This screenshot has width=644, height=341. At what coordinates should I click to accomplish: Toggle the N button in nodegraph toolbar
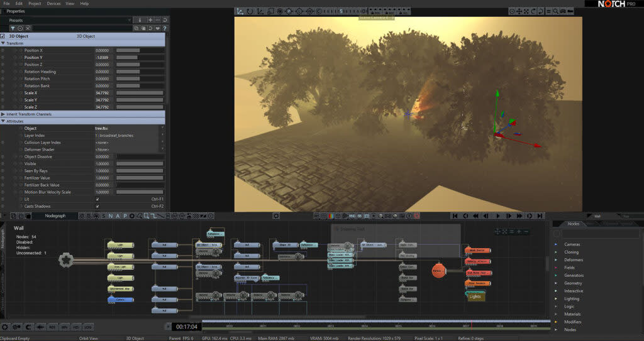[111, 216]
